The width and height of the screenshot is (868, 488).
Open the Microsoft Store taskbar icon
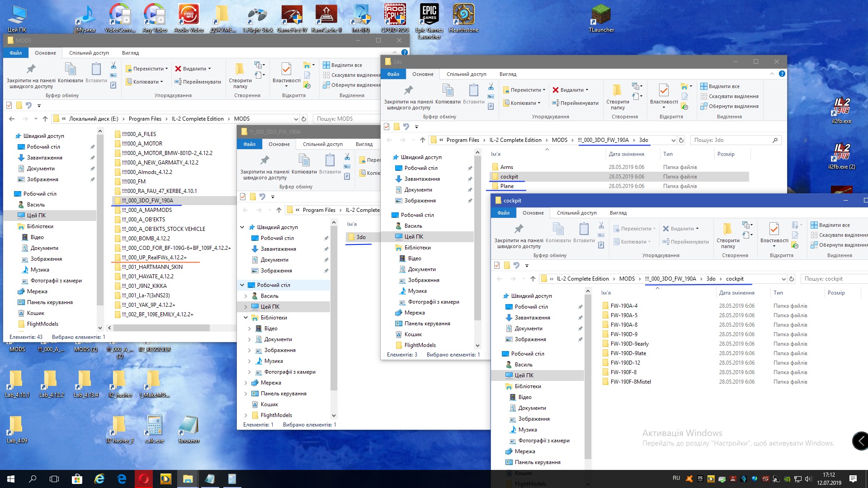point(77,479)
